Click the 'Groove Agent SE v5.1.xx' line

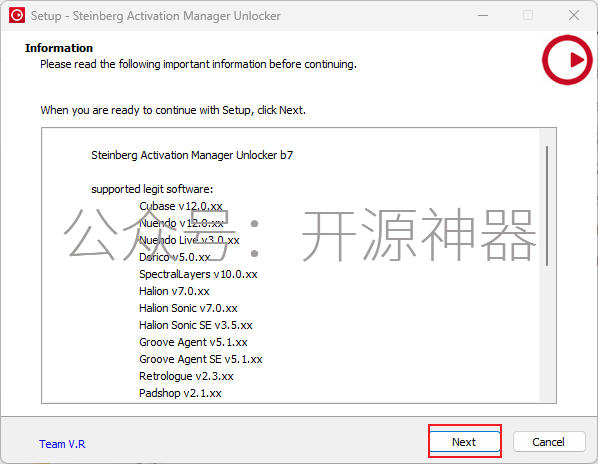click(x=201, y=359)
